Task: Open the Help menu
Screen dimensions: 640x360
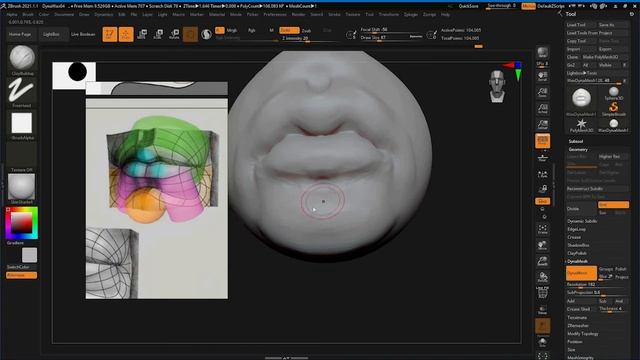Action: click(x=445, y=14)
